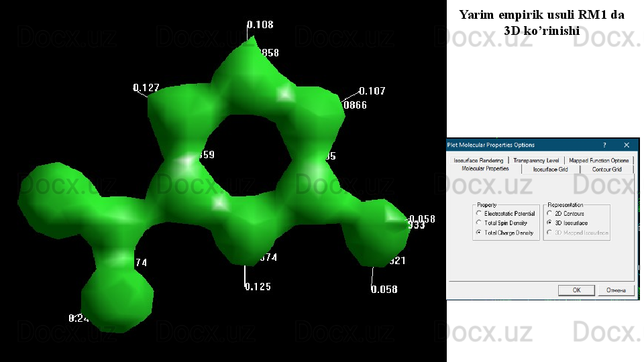
Task: Click the 3D Mapped Isosurface option
Action: click(x=549, y=233)
